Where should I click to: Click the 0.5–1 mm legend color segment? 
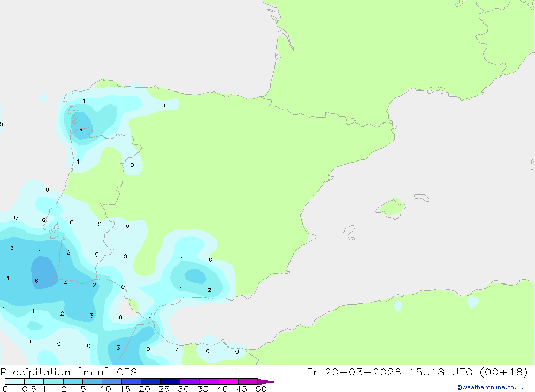34,381
